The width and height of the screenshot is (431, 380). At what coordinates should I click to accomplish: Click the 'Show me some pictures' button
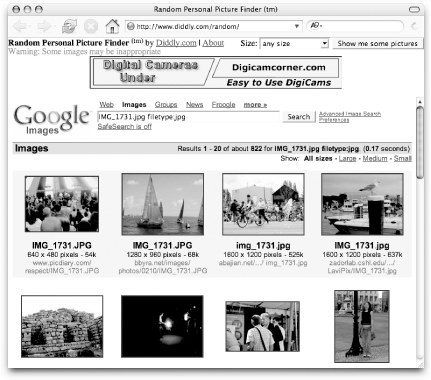pyautogui.click(x=377, y=43)
